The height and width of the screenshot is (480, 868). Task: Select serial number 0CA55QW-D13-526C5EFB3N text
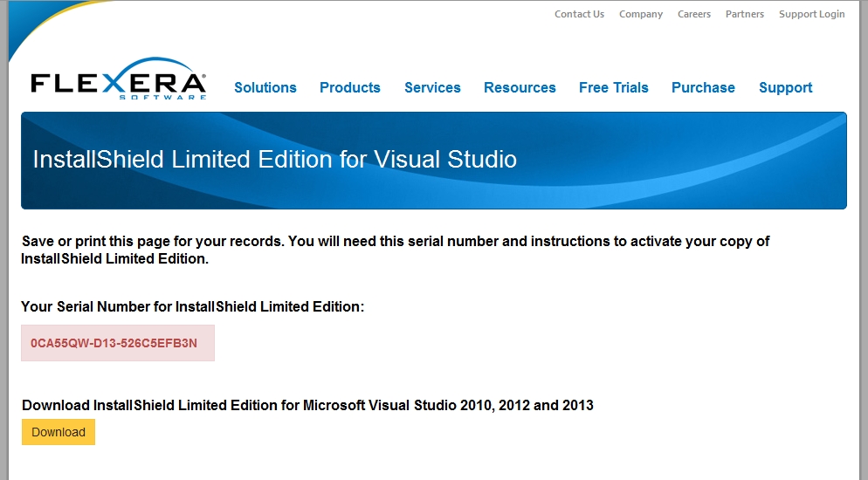[114, 343]
